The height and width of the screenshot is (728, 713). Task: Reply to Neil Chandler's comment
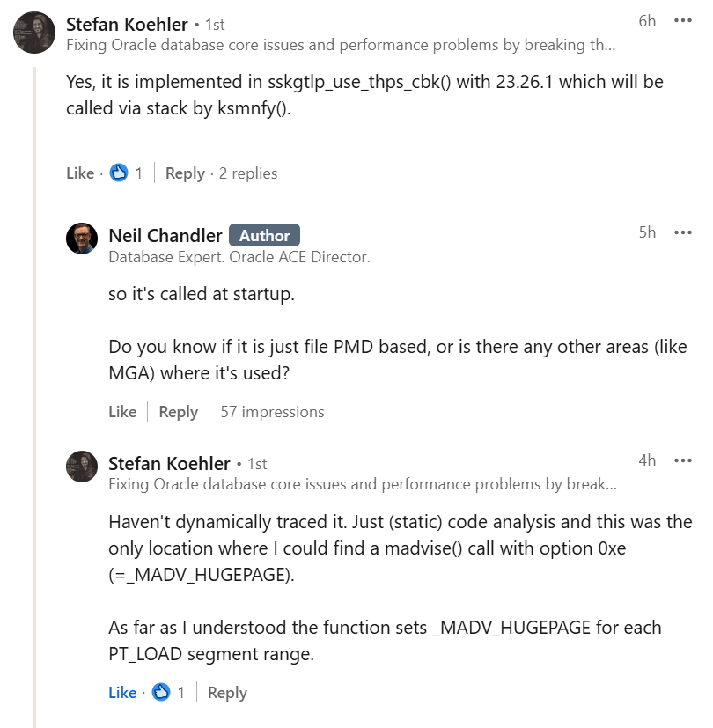point(179,412)
